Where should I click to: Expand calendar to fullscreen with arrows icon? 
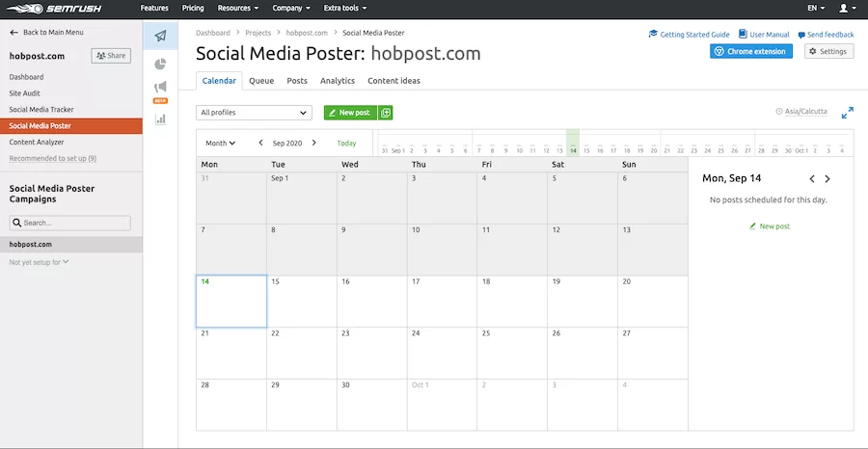coord(847,113)
